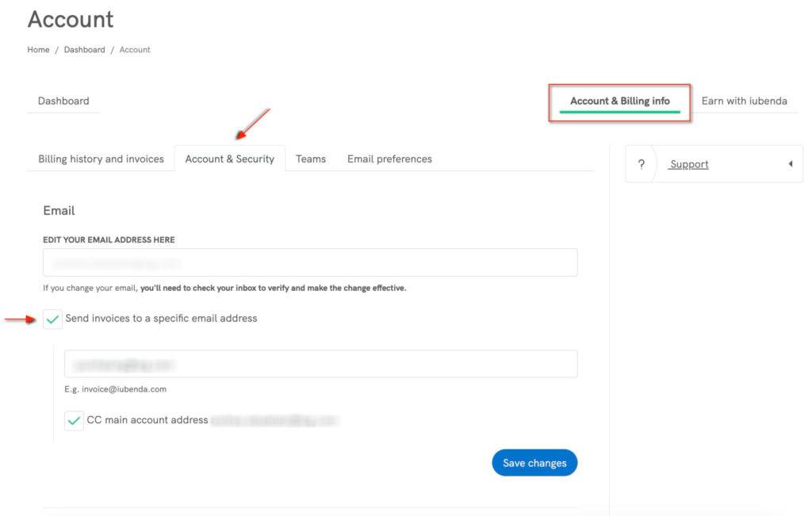
Task: Go to the Email preferences tab
Action: pyautogui.click(x=389, y=159)
